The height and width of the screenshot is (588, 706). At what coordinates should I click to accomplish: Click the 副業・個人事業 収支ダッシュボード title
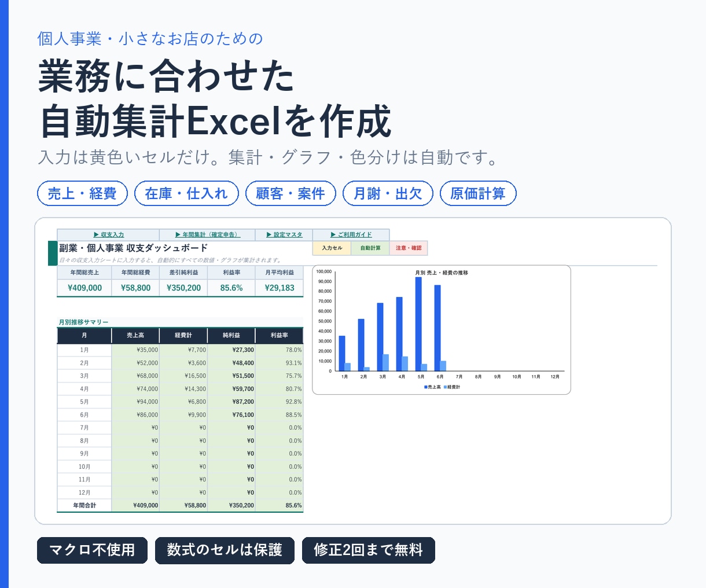coord(133,248)
